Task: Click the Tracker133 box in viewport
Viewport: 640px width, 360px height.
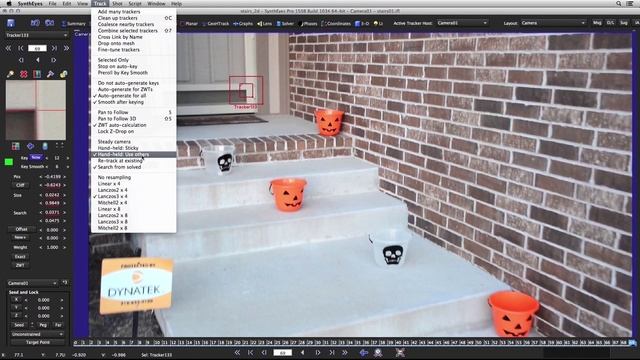Action: [x=246, y=90]
